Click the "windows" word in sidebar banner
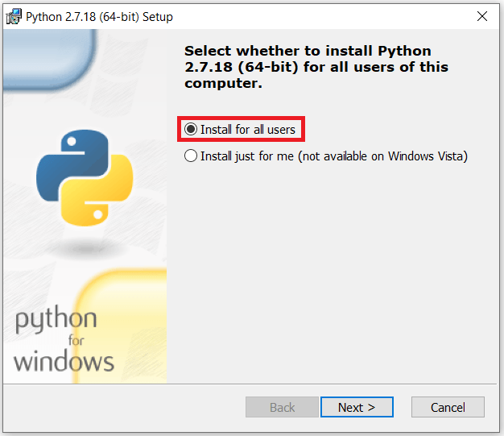Viewport: 504px width, 436px height. coord(64,360)
